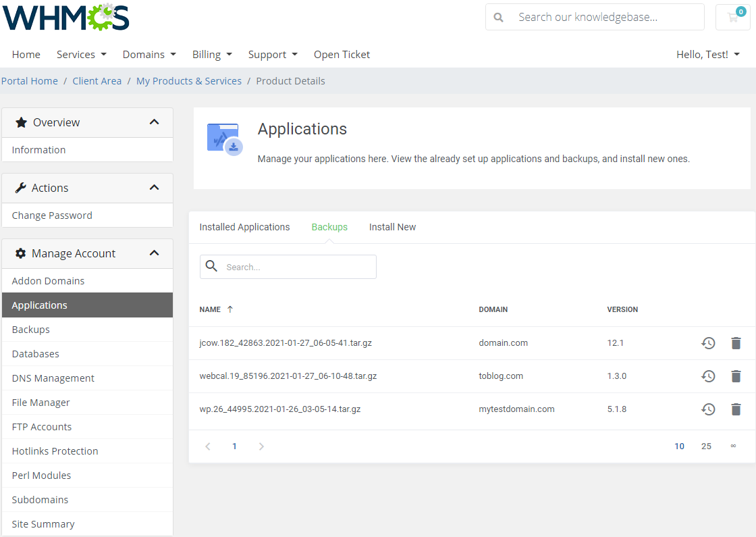This screenshot has width=756, height=537.
Task: Click the sort arrow next to NAME
Action: point(230,309)
